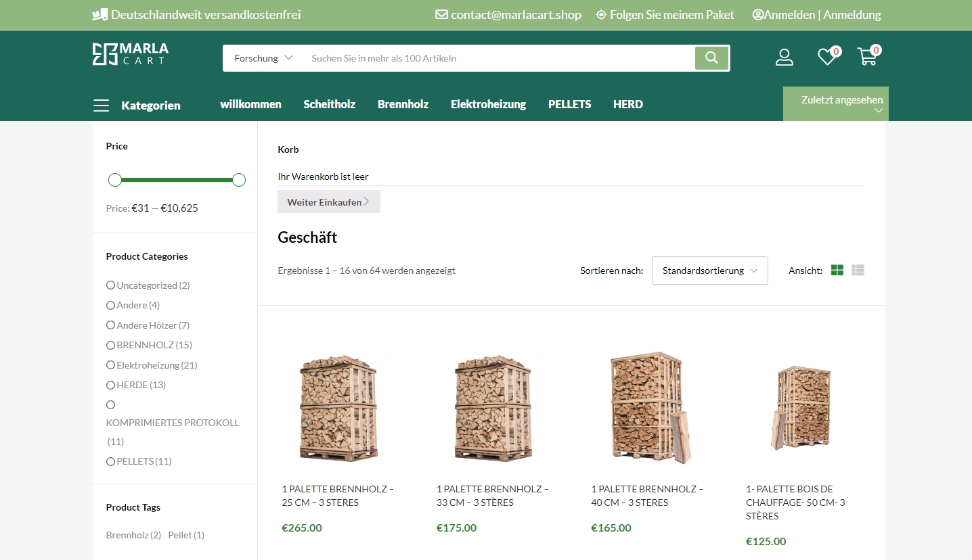Click the package tracking location icon
The width and height of the screenshot is (972, 560).
point(601,15)
